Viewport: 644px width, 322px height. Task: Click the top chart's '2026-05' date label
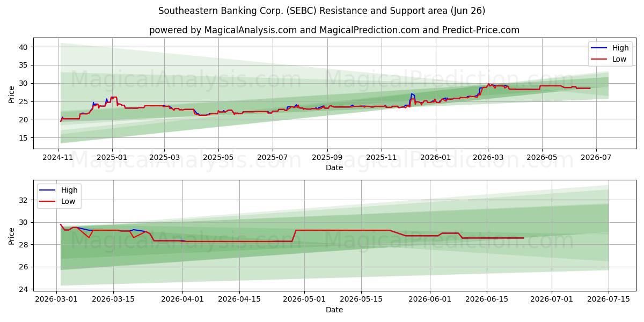click(x=541, y=158)
